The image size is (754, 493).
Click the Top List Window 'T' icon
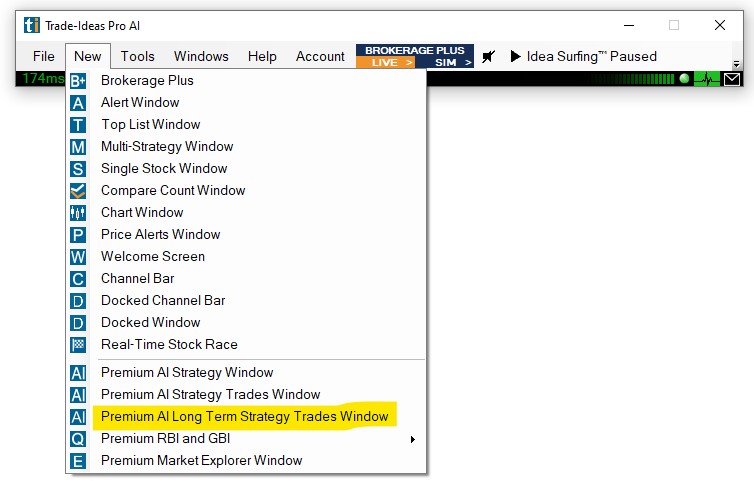[x=79, y=125]
